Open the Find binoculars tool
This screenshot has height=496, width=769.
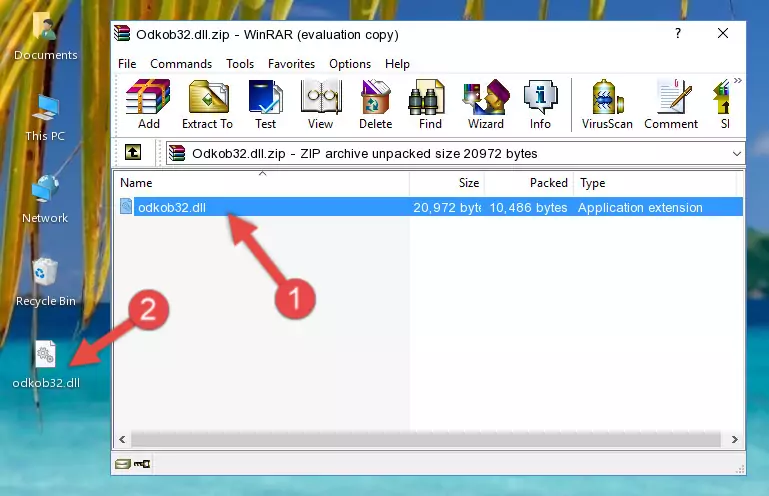[430, 104]
